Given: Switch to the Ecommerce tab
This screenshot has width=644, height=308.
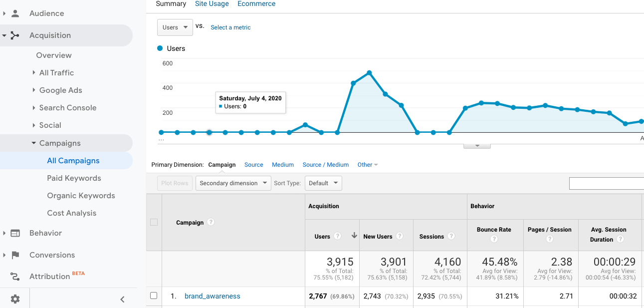Looking at the screenshot, I should tap(256, 4).
